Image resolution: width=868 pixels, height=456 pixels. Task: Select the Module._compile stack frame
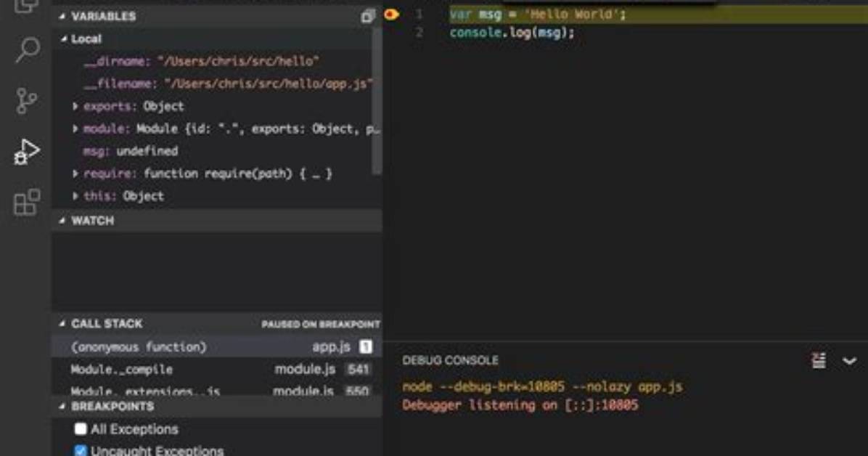pos(216,370)
